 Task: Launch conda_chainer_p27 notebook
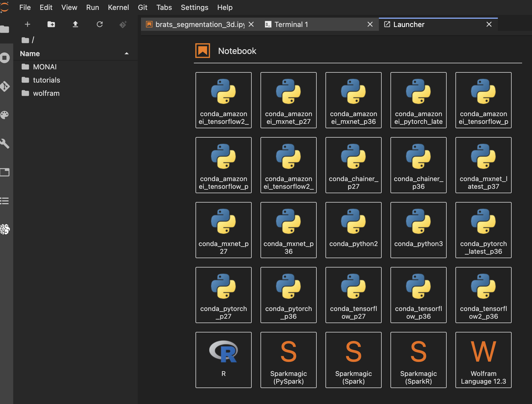tap(353, 165)
